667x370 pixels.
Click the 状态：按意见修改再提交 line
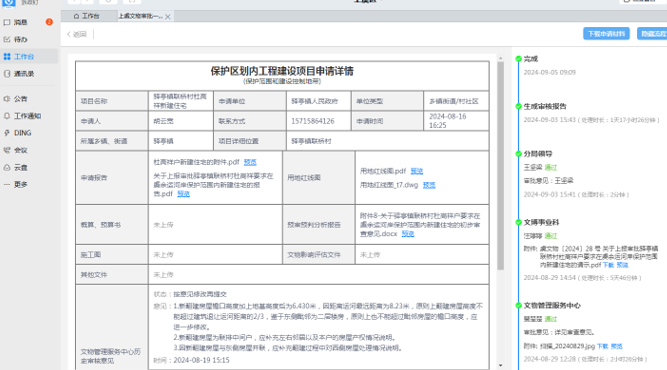[190, 294]
